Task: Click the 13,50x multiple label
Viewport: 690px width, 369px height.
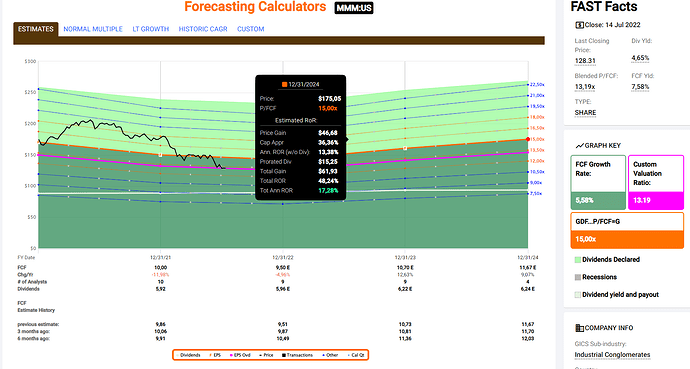Action: tap(537, 150)
